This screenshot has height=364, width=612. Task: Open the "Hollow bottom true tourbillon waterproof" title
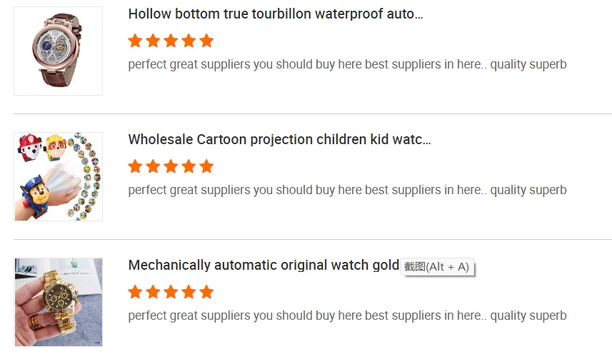[x=275, y=14]
